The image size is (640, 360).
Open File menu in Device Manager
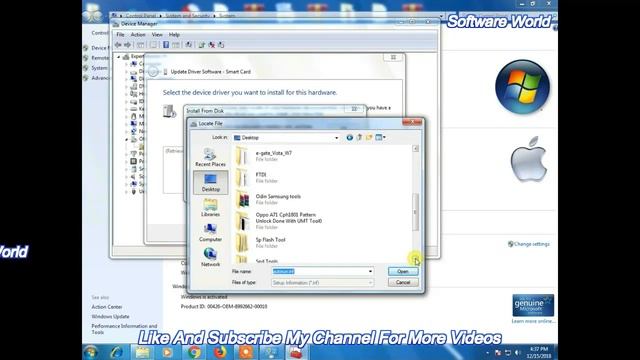[x=120, y=35]
